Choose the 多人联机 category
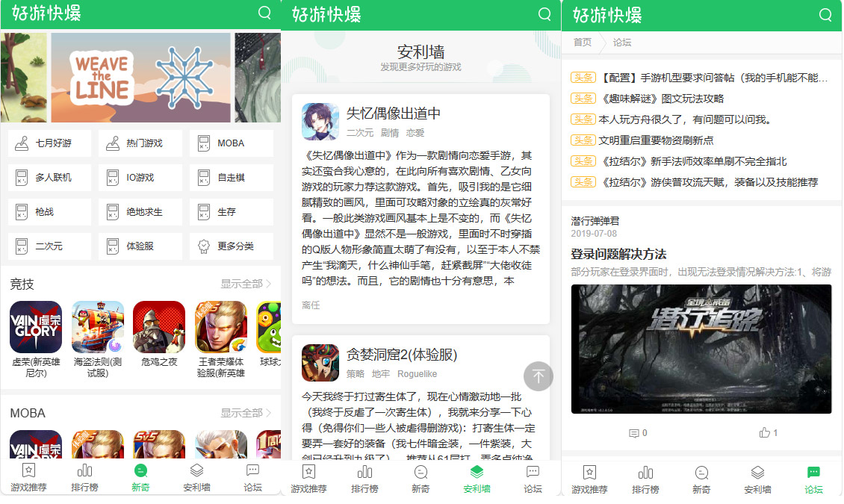Viewport: 844px width, 504px height. click(x=49, y=178)
